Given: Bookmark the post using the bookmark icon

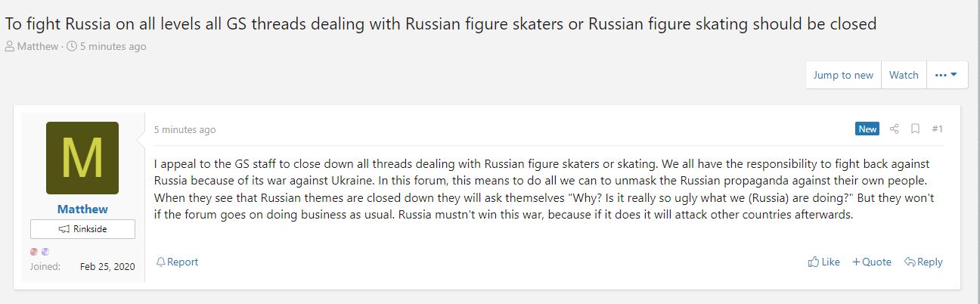Looking at the screenshot, I should pyautogui.click(x=915, y=129).
